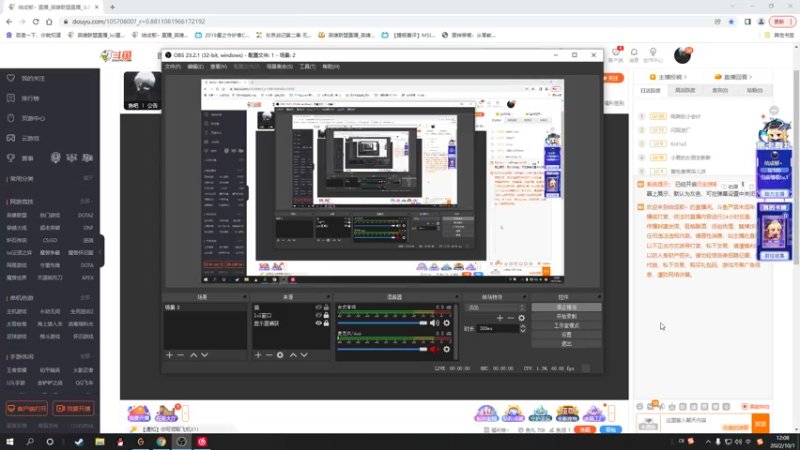Image resolution: width=800 pixels, height=450 pixels.
Task: Switch to the 周活跃度 tab
Action: pos(685,90)
